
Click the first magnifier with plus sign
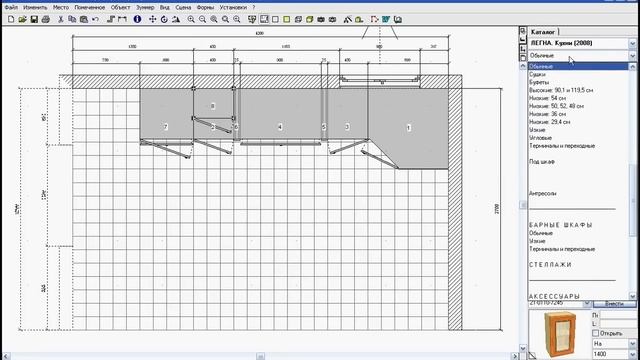(x=191, y=19)
